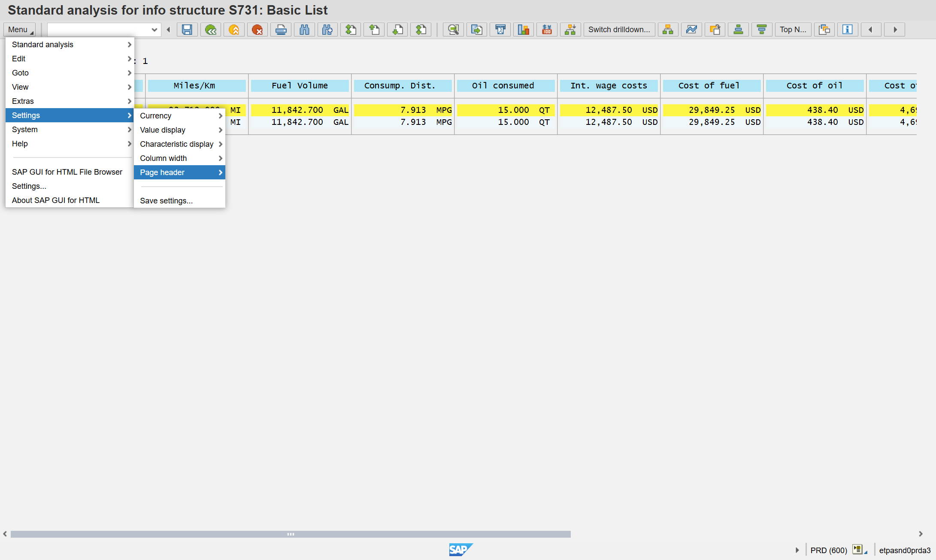936x560 pixels.
Task: Click the Previous page icon
Action: pos(374,30)
